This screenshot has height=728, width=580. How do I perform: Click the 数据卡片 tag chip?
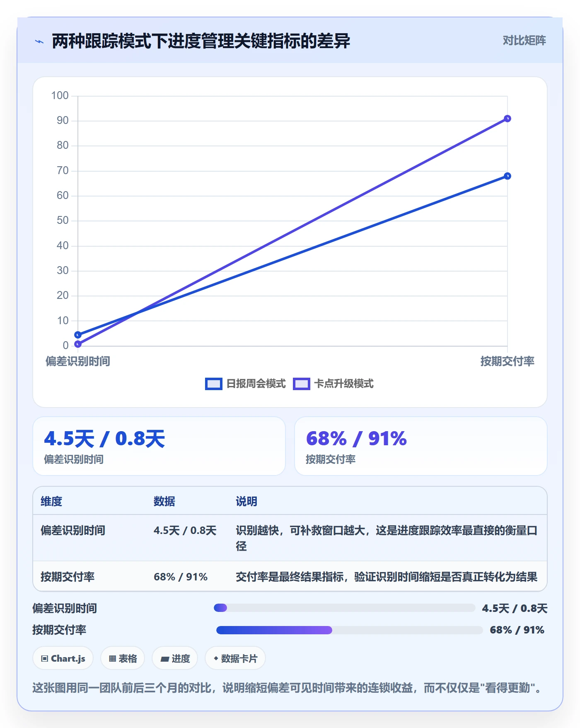tap(235, 658)
